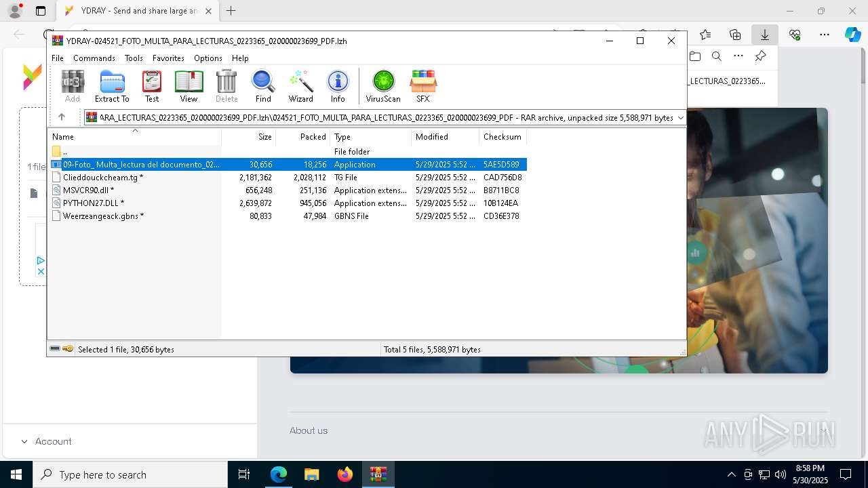Open the notifications center icon
The image size is (868, 488).
click(x=846, y=474)
